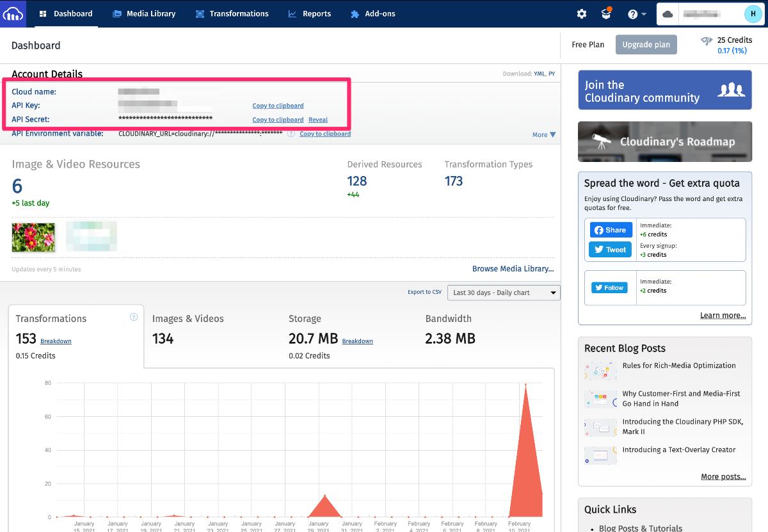Click the credits usage gauge icon

click(x=707, y=41)
